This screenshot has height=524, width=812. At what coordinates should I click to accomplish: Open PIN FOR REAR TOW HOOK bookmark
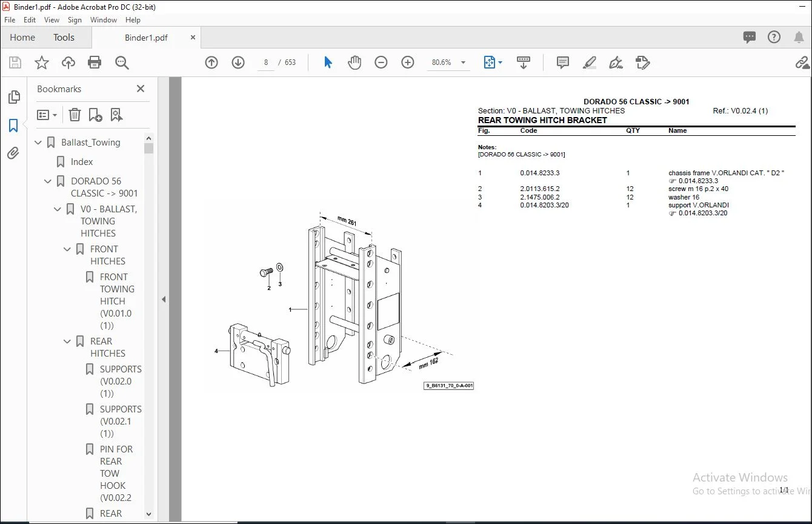(x=116, y=474)
